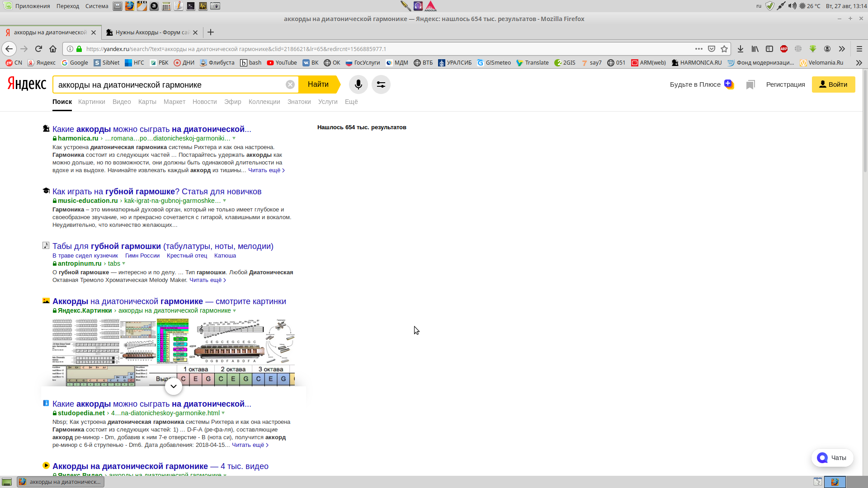Click the Yandex voice search microphone icon
The height and width of the screenshot is (488, 868).
coord(358,84)
